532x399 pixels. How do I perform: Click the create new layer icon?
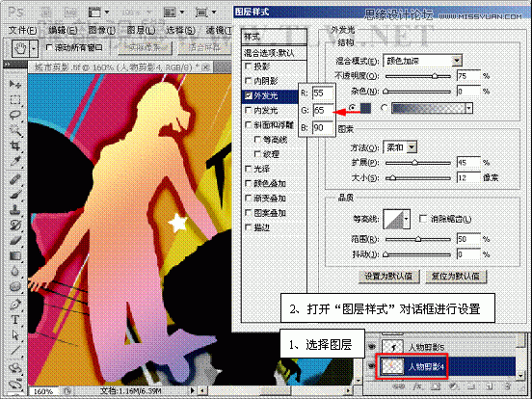(489, 386)
